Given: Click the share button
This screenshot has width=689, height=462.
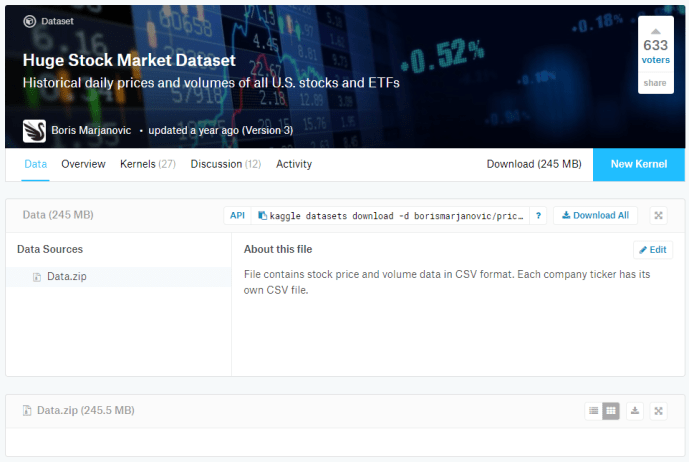Looking at the screenshot, I should (x=655, y=83).
